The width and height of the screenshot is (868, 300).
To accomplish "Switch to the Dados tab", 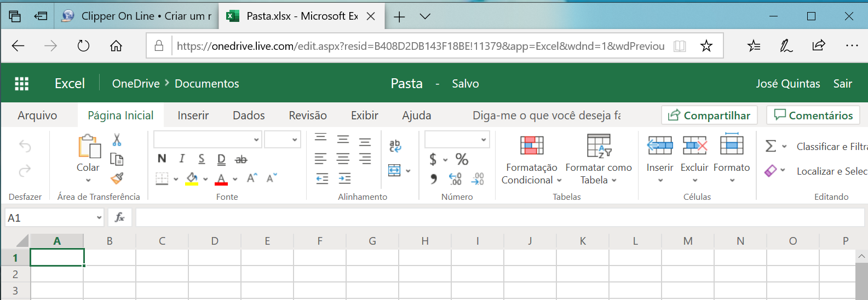I will (x=249, y=116).
